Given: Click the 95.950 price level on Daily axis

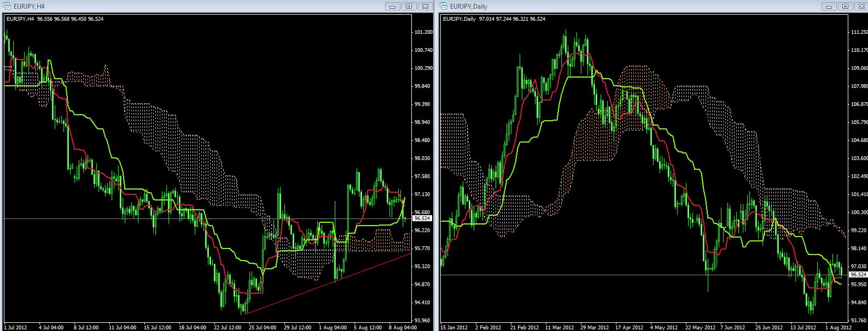Looking at the screenshot, I should pyautogui.click(x=859, y=285).
